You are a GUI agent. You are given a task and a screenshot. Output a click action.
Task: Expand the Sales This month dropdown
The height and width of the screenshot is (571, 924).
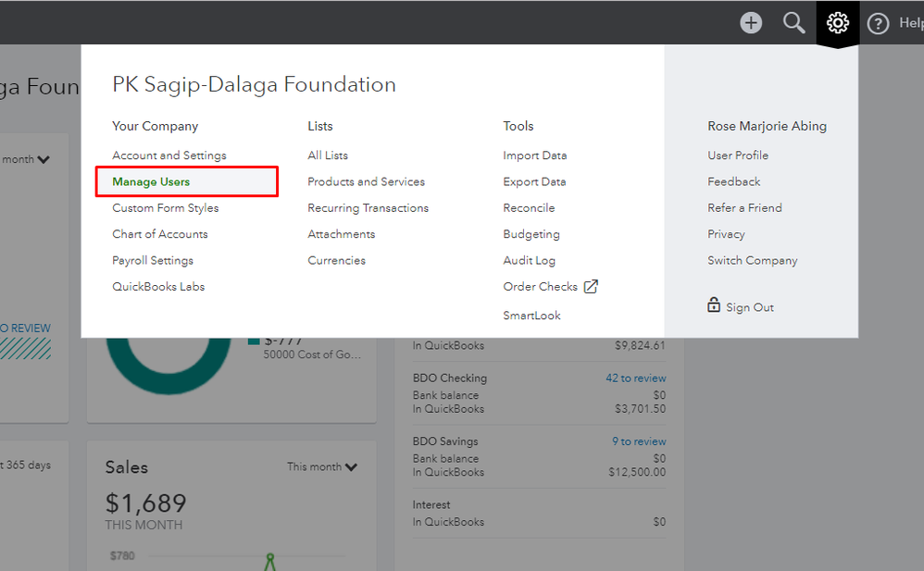pyautogui.click(x=321, y=467)
